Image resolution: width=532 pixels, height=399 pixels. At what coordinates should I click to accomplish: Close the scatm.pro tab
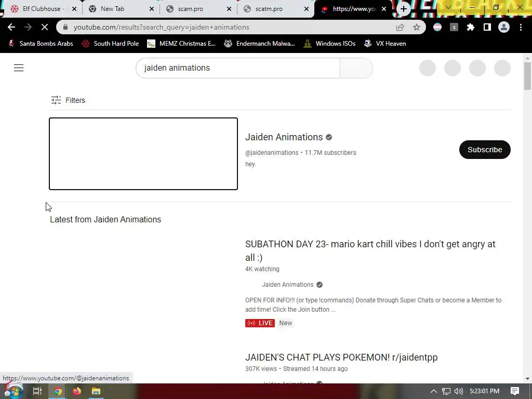(307, 9)
